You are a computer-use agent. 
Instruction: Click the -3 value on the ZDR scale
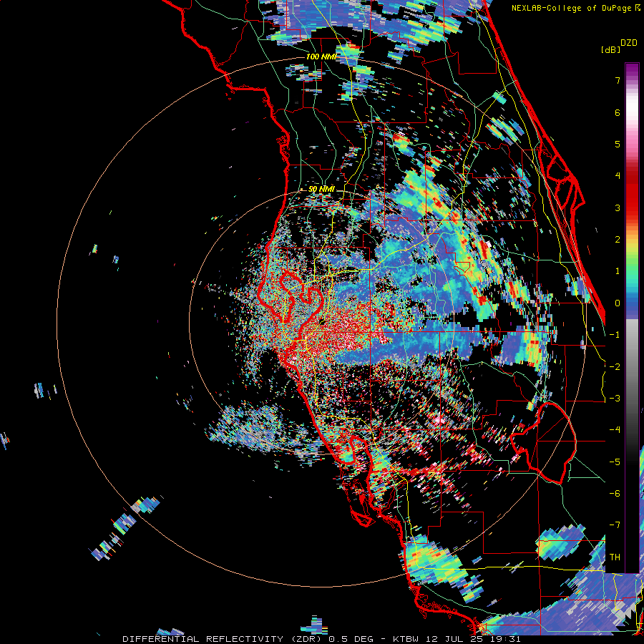point(615,399)
